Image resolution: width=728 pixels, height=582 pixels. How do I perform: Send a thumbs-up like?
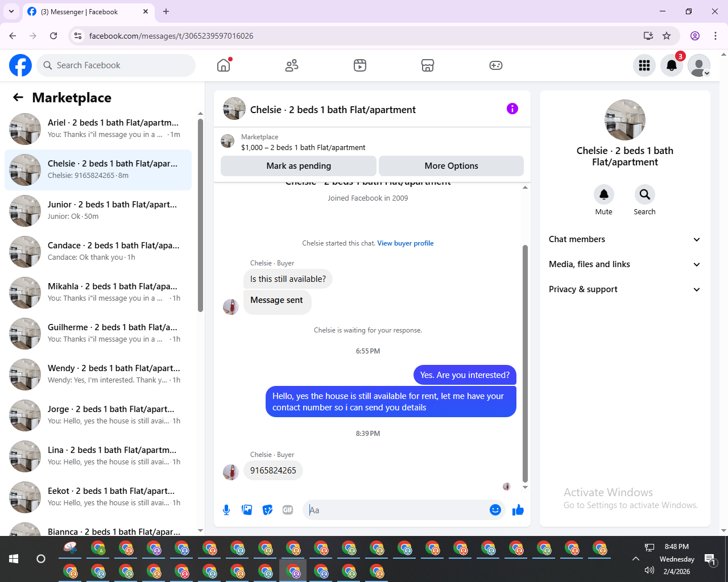518,510
